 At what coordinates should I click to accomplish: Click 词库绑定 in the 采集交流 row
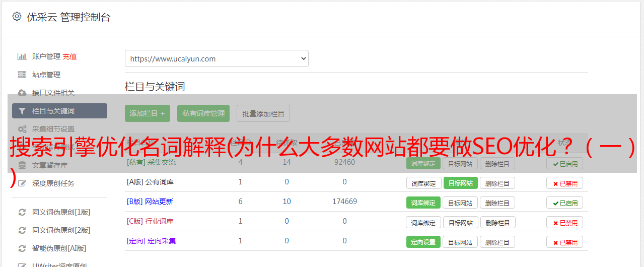tap(423, 163)
